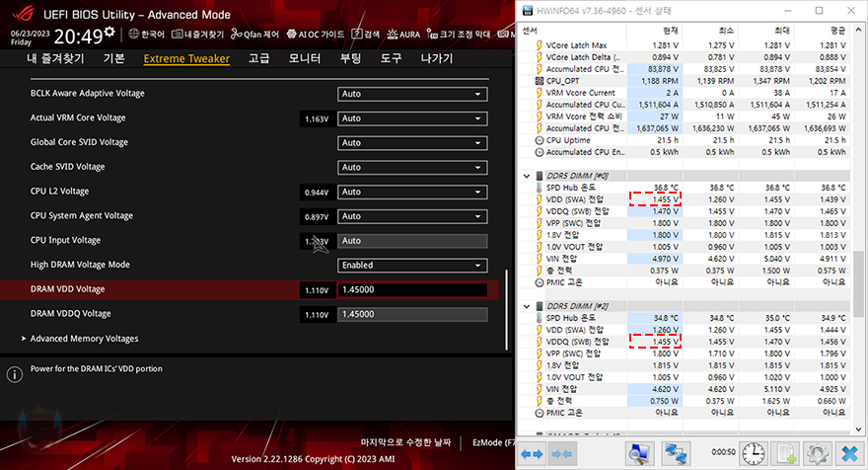The width and height of the screenshot is (868, 470).
Task: Click the HWiNFO clock reset timer icon
Action: tap(754, 454)
